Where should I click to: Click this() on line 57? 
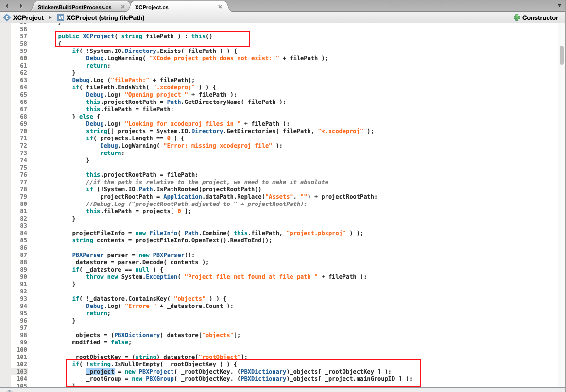202,36
